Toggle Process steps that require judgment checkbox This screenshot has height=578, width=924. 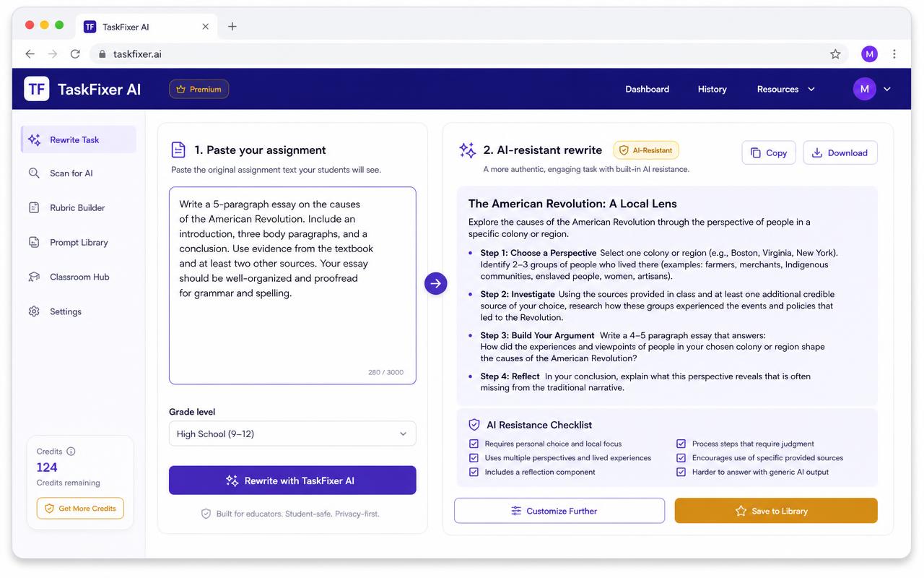(x=681, y=444)
